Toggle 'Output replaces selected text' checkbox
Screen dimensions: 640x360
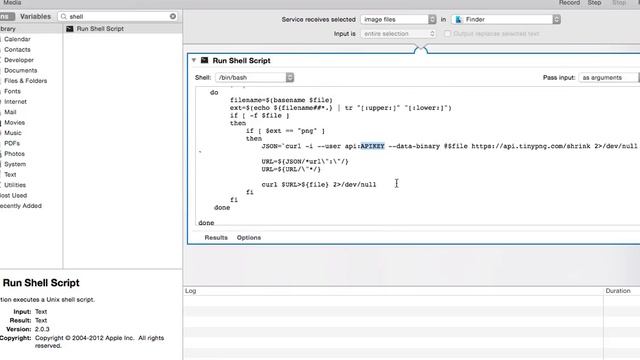448,34
